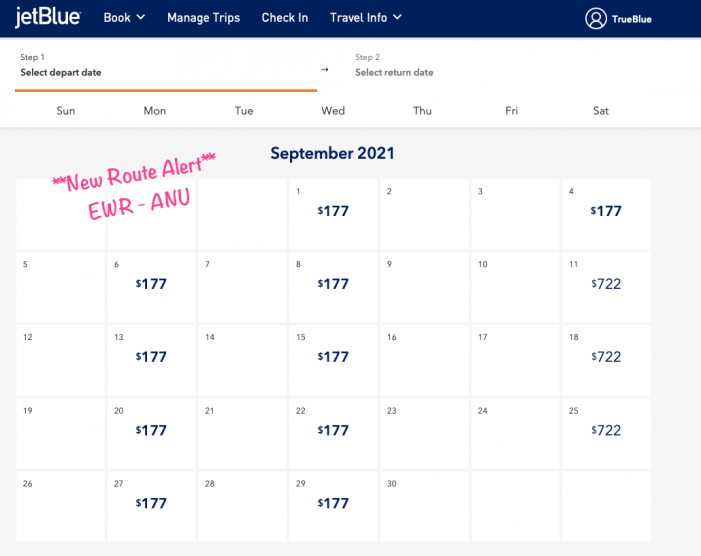
Task: Select September 11 fare of $722
Action: tap(606, 284)
